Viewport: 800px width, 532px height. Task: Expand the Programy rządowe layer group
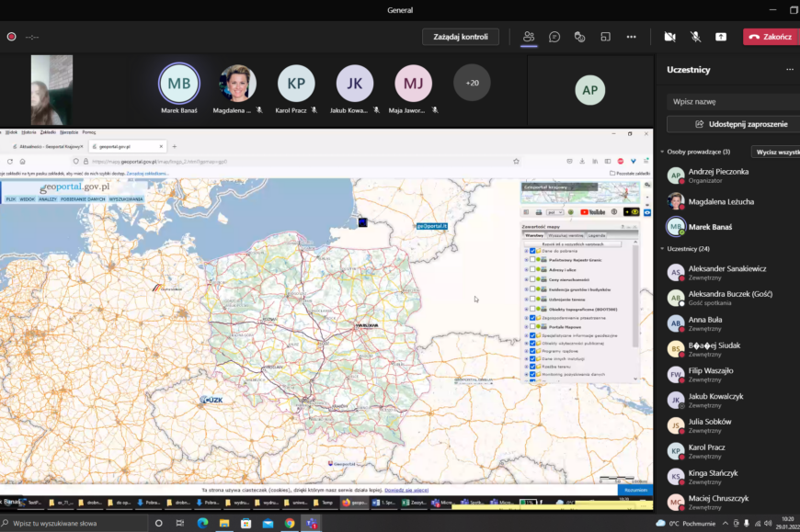(527, 351)
